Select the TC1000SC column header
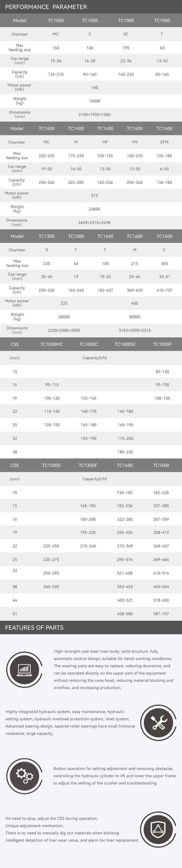 point(125,344)
